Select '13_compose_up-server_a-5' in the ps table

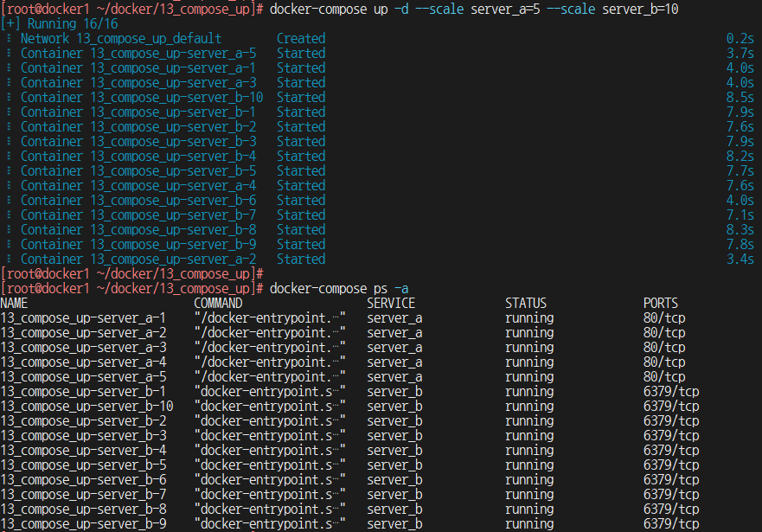83,376
